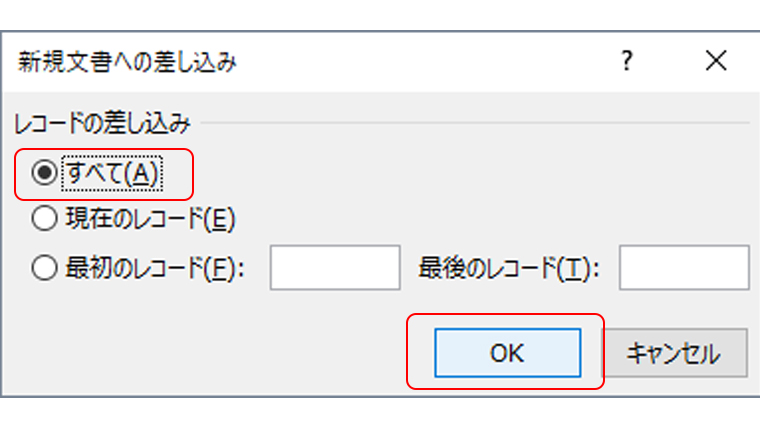Select the すべて radio button
The image size is (760, 428).
(x=43, y=173)
